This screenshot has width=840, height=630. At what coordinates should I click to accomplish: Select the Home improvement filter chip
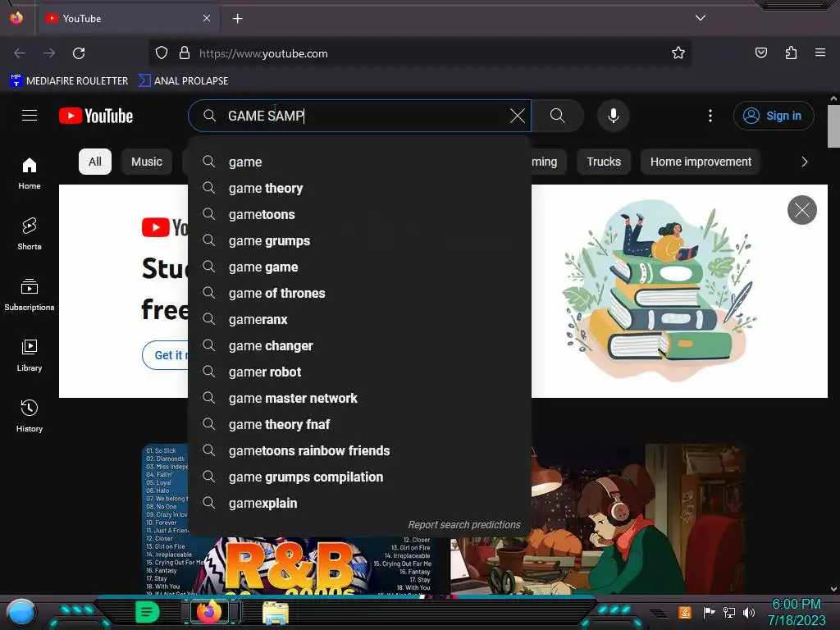pos(701,162)
